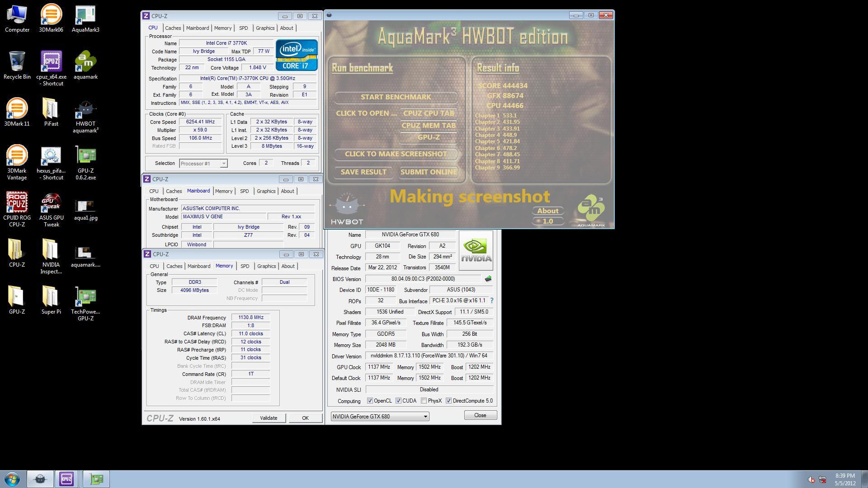Open the GPU-Z desktop folder
The image size is (868, 488).
click(x=17, y=300)
